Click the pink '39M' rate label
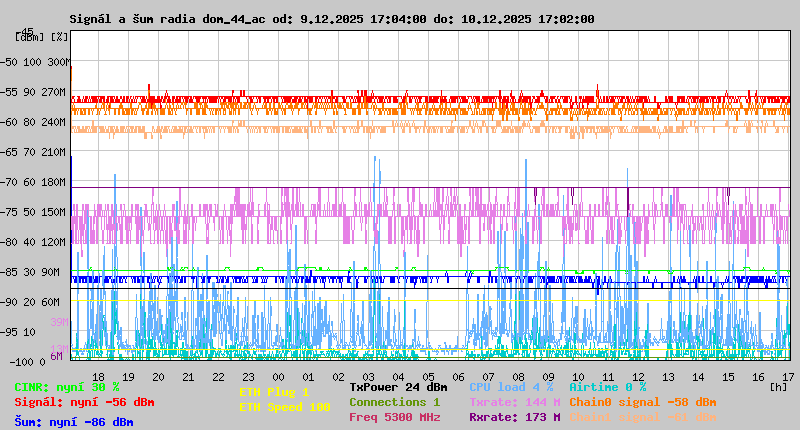 pyautogui.click(x=60, y=322)
